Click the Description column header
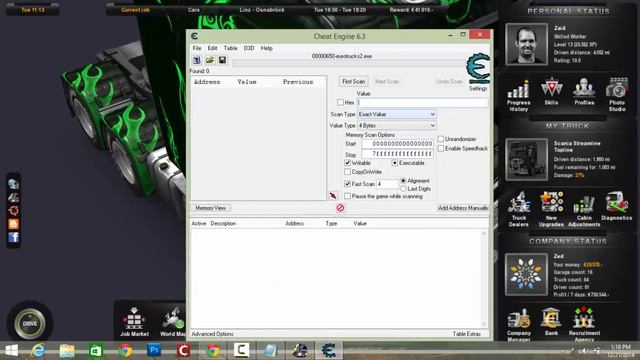The width and height of the screenshot is (640, 360). point(223,224)
